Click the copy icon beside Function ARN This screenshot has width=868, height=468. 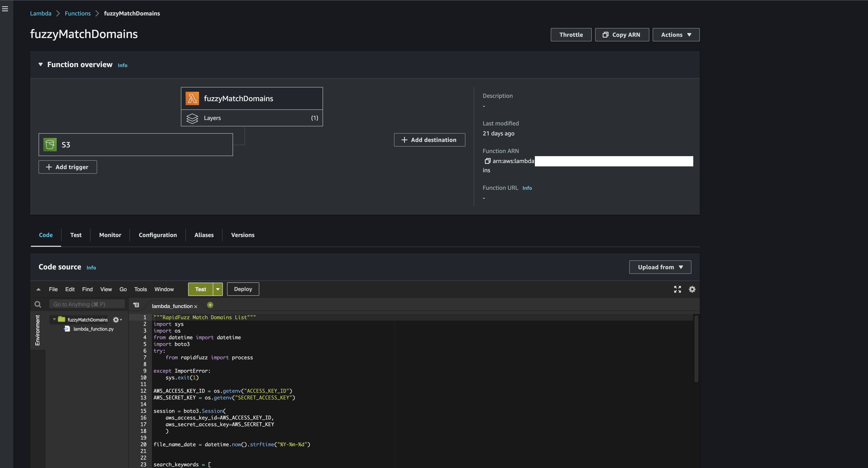487,161
